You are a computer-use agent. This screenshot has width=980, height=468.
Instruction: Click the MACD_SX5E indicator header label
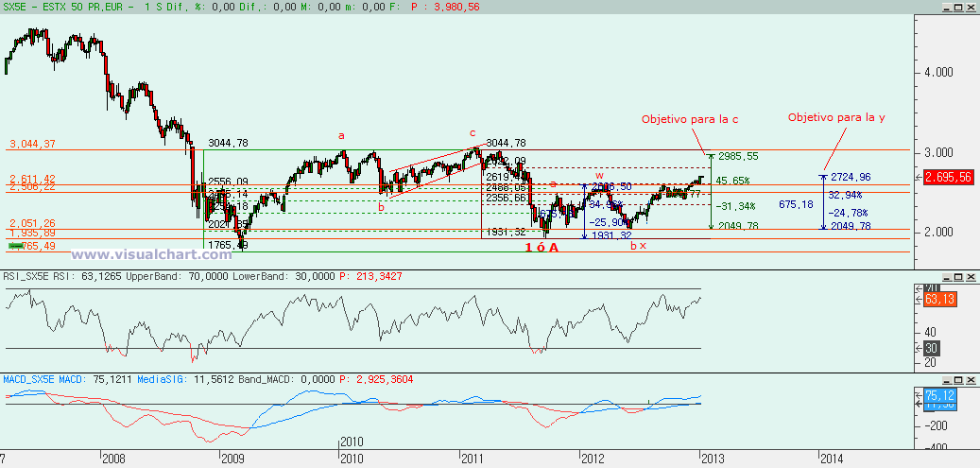pos(30,380)
